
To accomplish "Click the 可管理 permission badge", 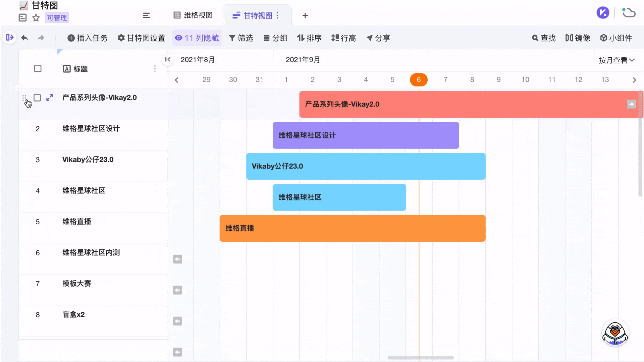I will click(x=57, y=18).
